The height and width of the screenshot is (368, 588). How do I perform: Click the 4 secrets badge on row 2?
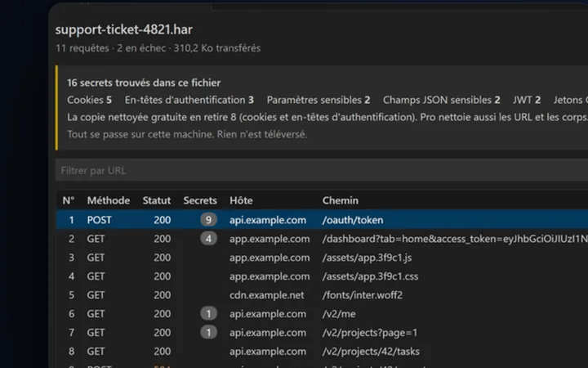[x=208, y=239]
